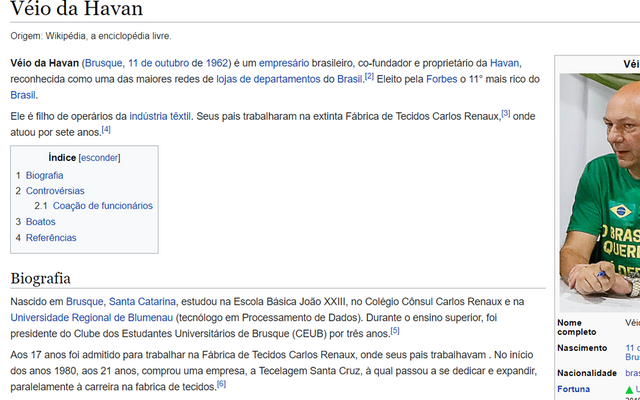The image size is (640, 400).
Task: Open the Brasil link after 'departamentos do'
Action: [x=350, y=79]
